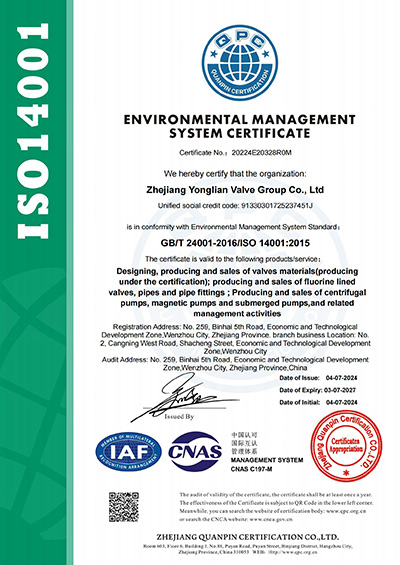Image resolution: width=400 pixels, height=565 pixels.
Task: Click 'The effectiveness of the Certificate' line
Action: point(276,503)
